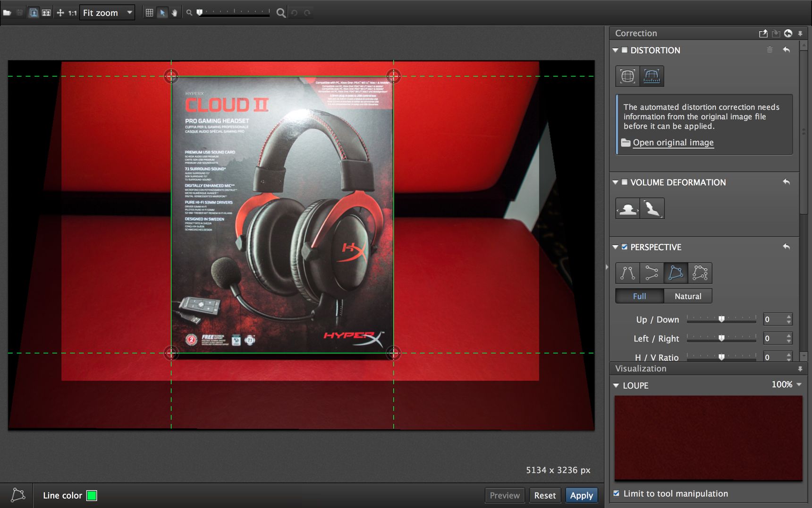Open original image link

(x=673, y=142)
